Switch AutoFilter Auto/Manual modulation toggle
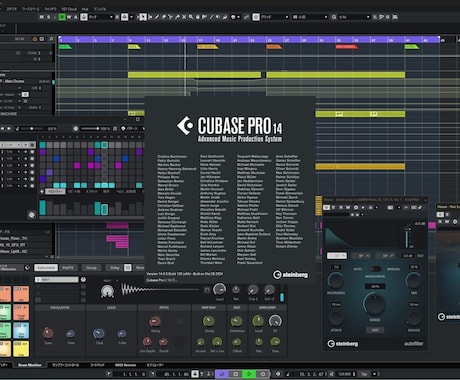The width and height of the screenshot is (460, 380). [375, 269]
